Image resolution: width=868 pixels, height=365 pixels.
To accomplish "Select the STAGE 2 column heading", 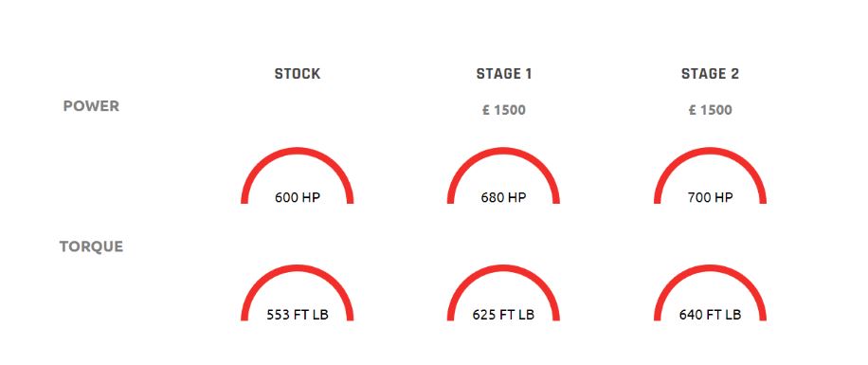I will click(710, 74).
